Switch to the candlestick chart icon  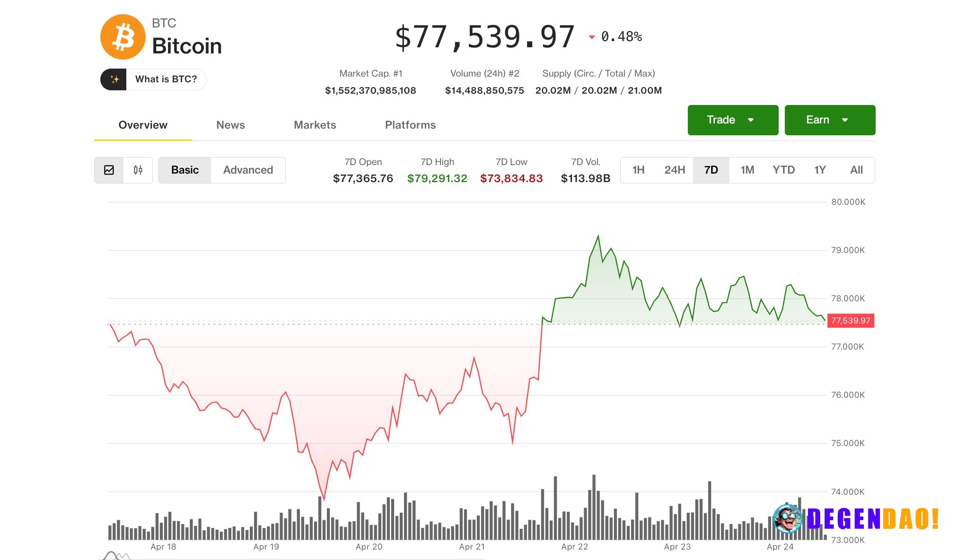[x=138, y=170]
